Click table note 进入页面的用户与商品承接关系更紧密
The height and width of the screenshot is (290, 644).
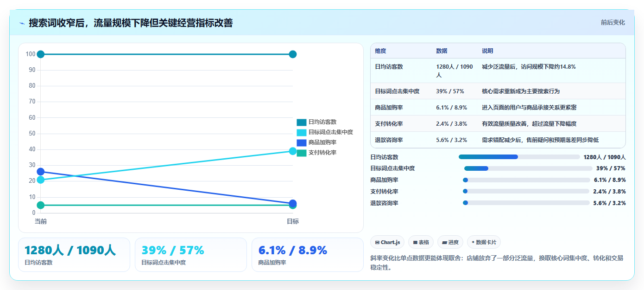point(529,108)
